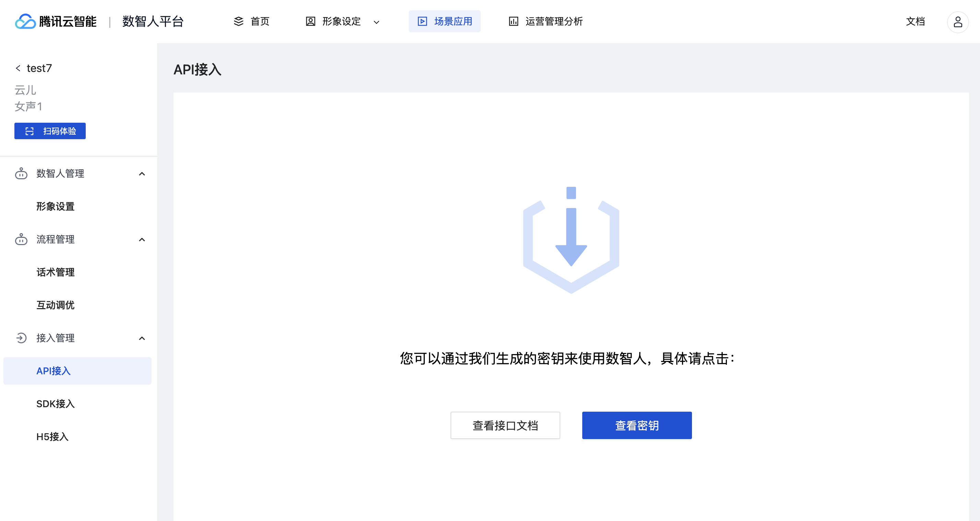Open the 形象设定 dropdown arrow
The image size is (980, 521).
[x=376, y=22]
